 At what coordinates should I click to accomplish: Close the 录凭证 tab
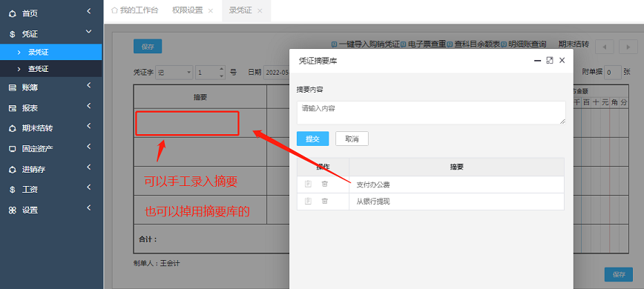[x=260, y=11]
